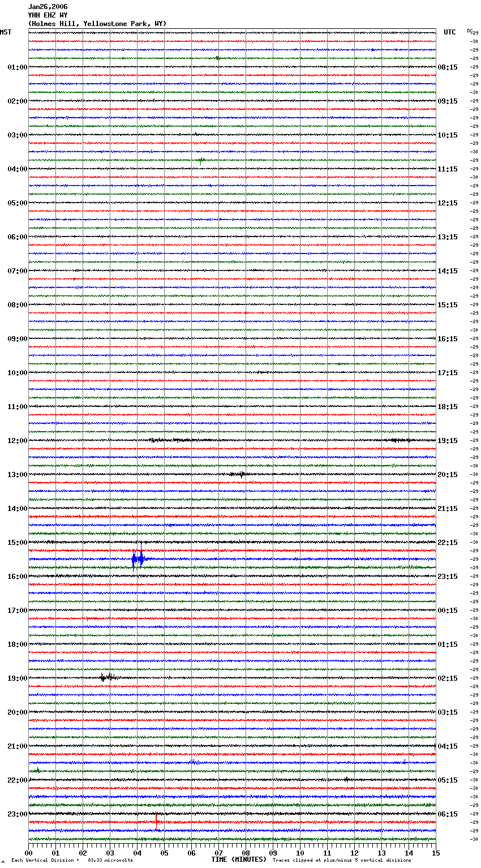Click the 00 minute tick on the bottom axis

pos(28,853)
